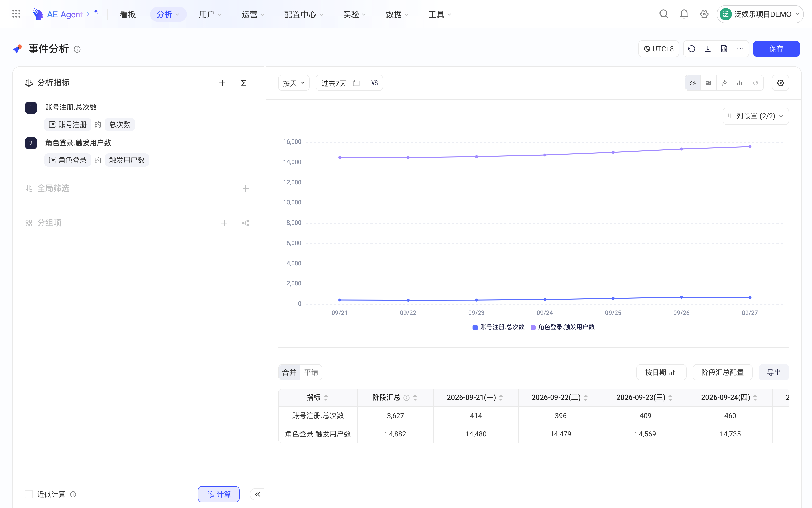The width and height of the screenshot is (812, 508).
Task: Click the blue 保存 button
Action: [776, 49]
